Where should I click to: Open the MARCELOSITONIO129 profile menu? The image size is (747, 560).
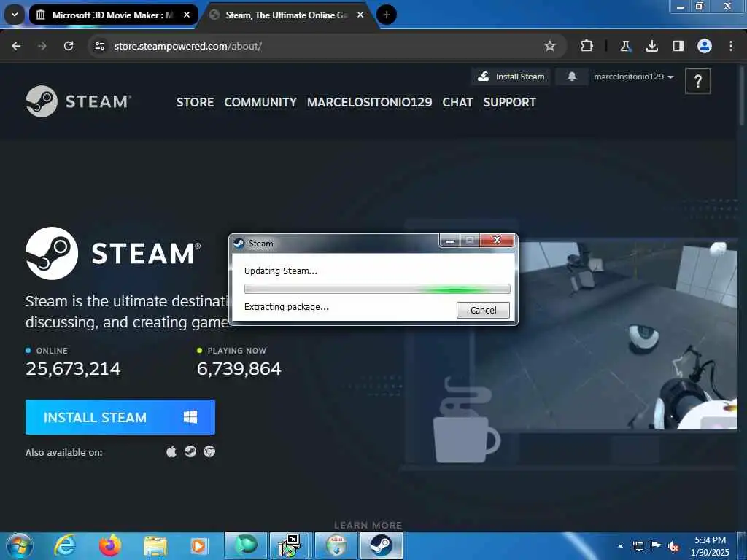point(369,102)
